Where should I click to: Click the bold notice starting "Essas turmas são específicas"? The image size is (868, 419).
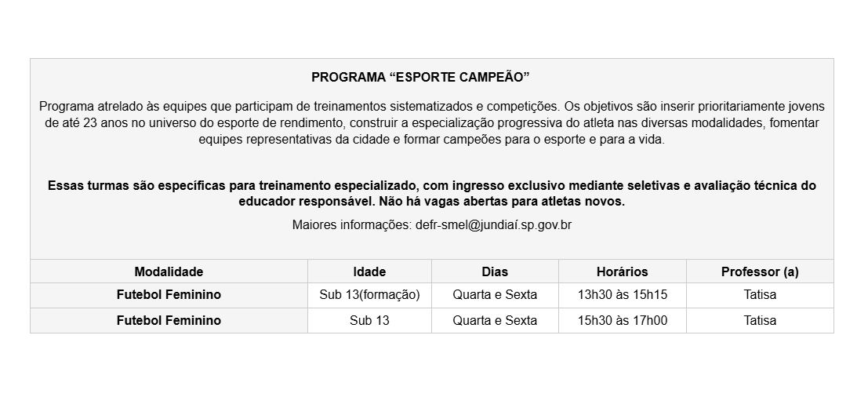[431, 194]
